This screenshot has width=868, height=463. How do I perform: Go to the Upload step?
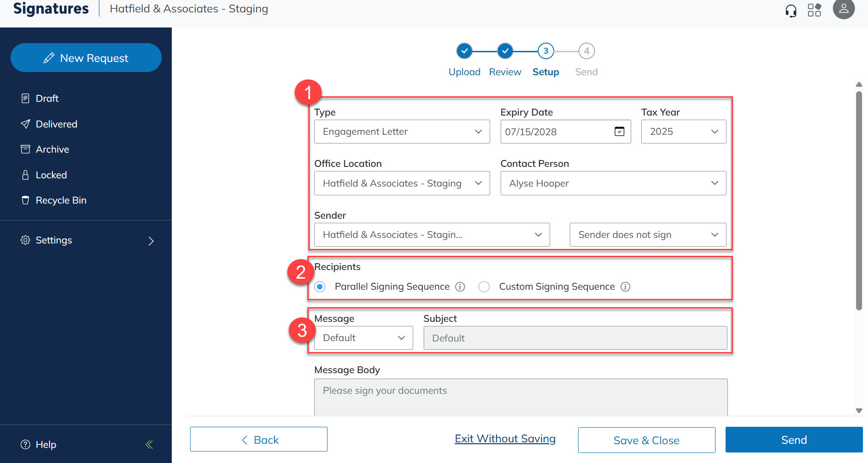(x=464, y=51)
